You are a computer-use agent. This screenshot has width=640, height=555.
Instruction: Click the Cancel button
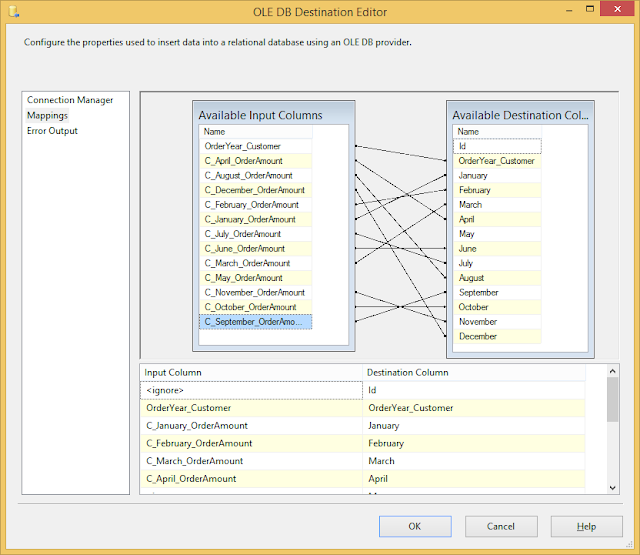(x=500, y=526)
